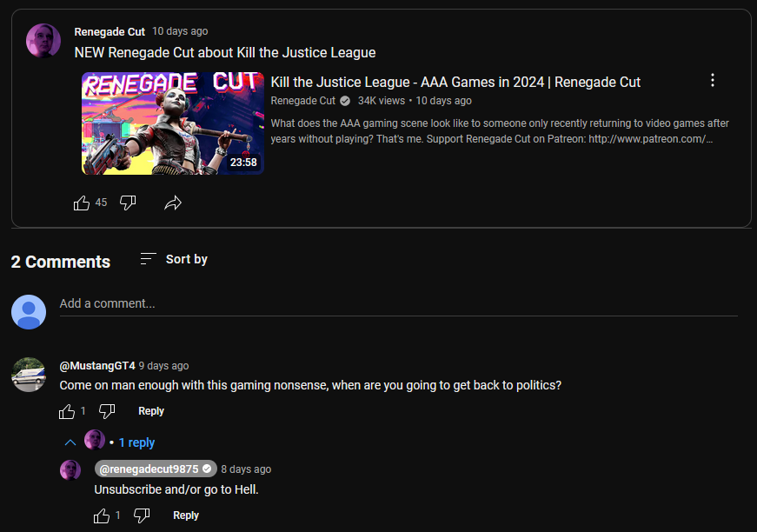Open Renegade Cut's channel avatar on the post

coord(43,41)
